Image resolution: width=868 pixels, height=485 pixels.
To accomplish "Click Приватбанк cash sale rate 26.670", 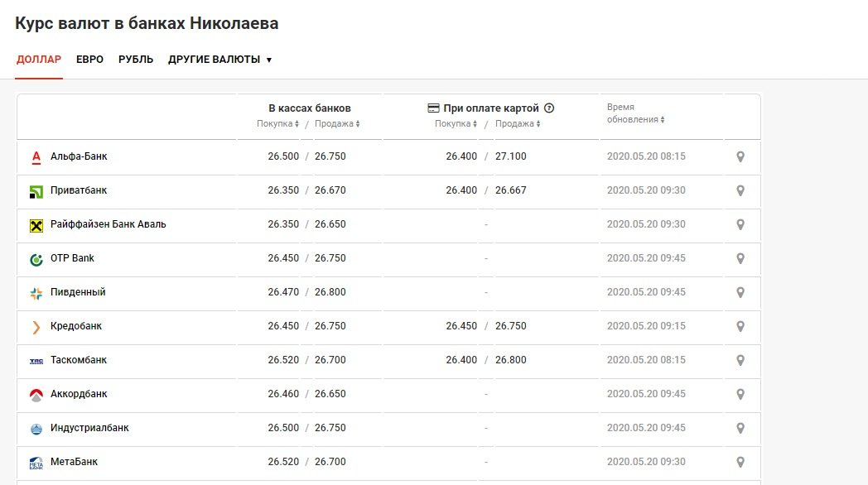I will (330, 190).
